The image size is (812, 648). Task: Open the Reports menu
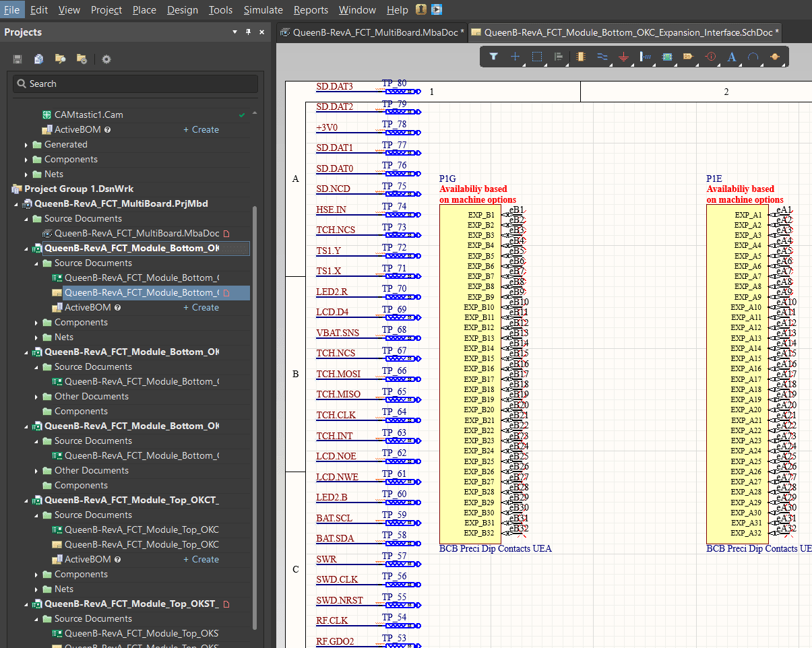coord(311,10)
